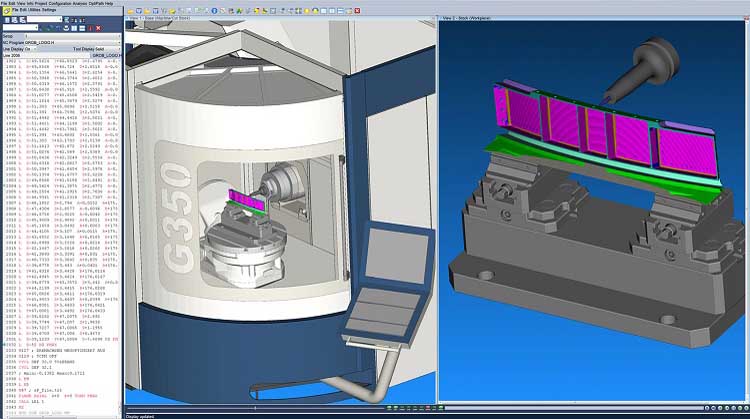750x419 pixels.
Task: Click the red close icon in NC panel
Action: (99, 28)
